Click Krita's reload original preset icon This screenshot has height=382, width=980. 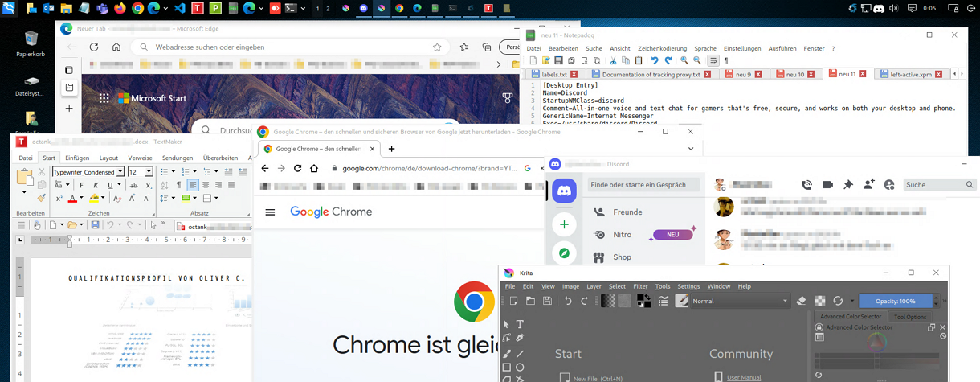click(838, 301)
